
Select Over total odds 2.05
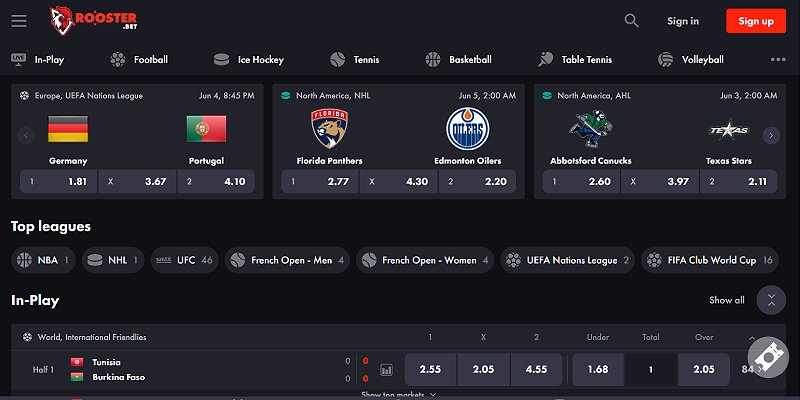tap(704, 370)
